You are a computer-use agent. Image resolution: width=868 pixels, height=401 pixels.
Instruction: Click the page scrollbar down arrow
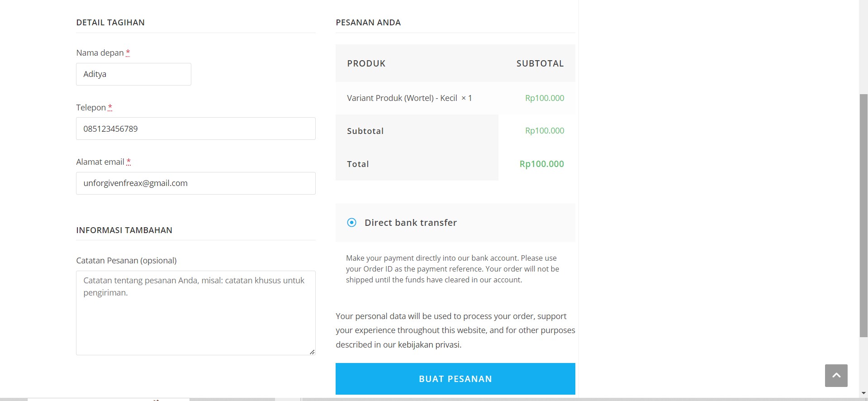pos(863,393)
